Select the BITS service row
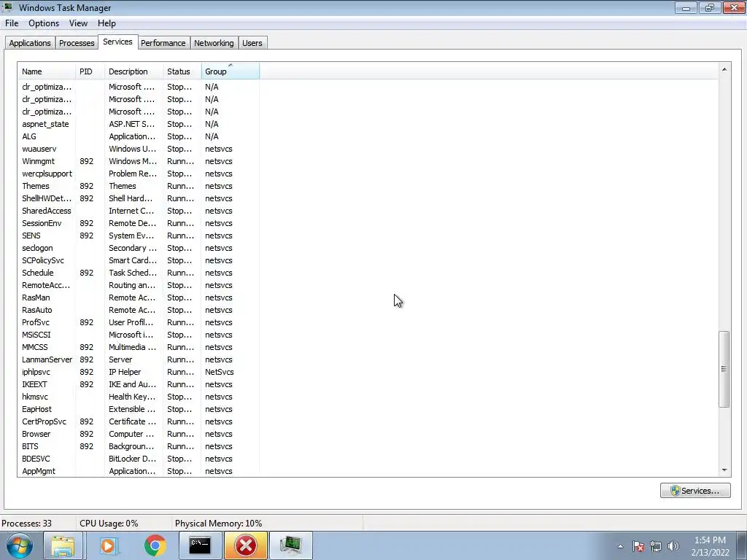747x560 pixels. (x=138, y=446)
